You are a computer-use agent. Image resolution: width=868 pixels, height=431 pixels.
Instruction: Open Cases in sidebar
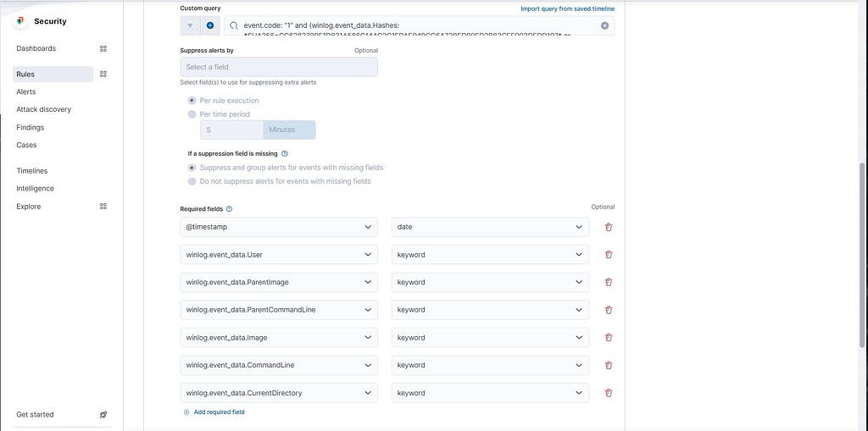coord(26,145)
